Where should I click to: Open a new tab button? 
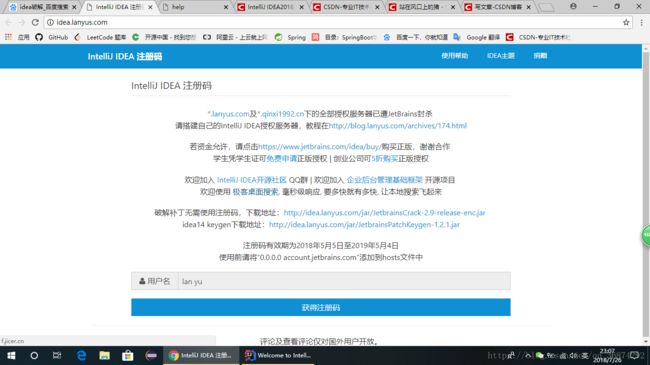(x=546, y=7)
